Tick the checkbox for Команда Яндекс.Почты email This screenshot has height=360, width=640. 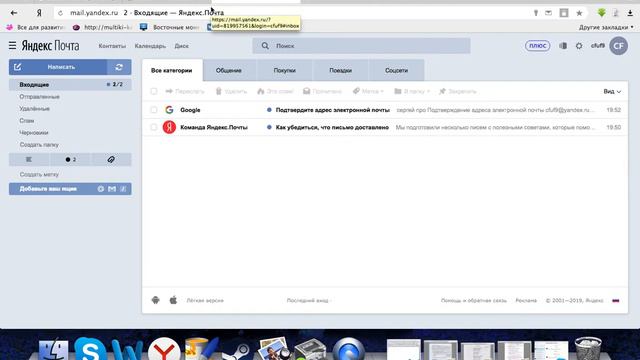(x=154, y=127)
